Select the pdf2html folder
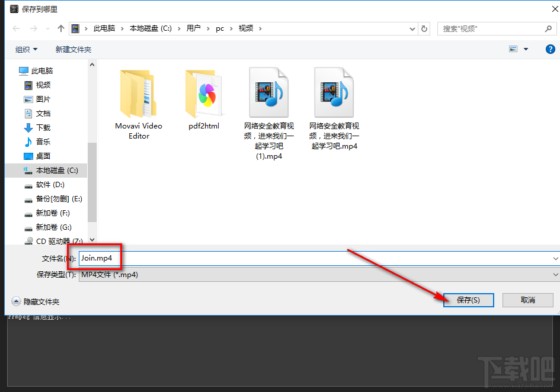Viewport: 560px width, 392px height. pyautogui.click(x=204, y=99)
